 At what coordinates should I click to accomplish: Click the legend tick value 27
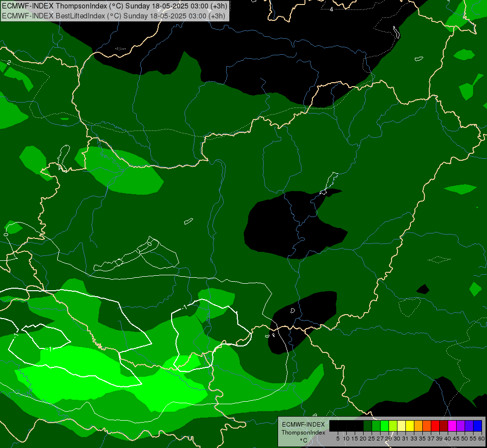tap(380, 439)
